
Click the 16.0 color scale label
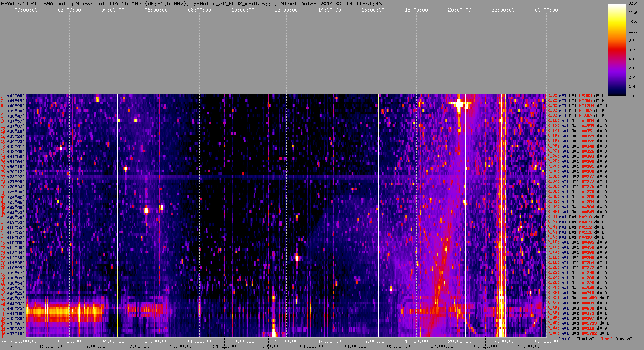(x=633, y=22)
